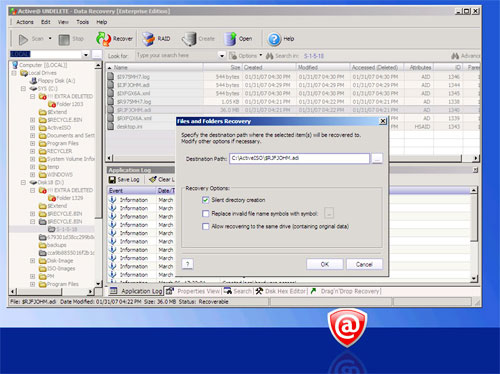This screenshot has height=374, width=500.
Task: Select the desktop.ini file icon
Action: (111, 127)
